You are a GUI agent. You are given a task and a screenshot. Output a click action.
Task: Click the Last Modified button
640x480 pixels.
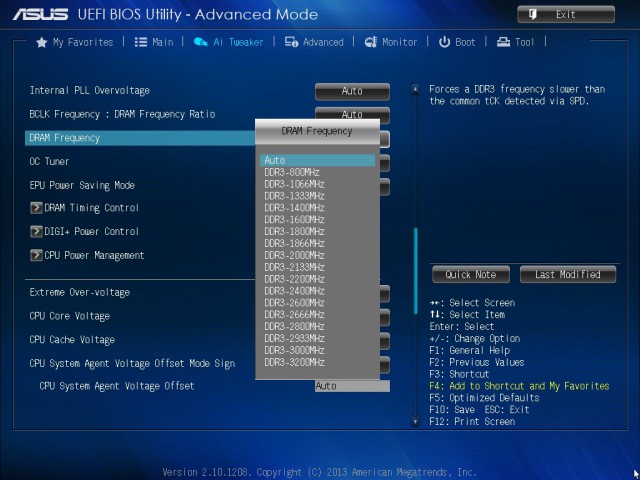coord(568,274)
